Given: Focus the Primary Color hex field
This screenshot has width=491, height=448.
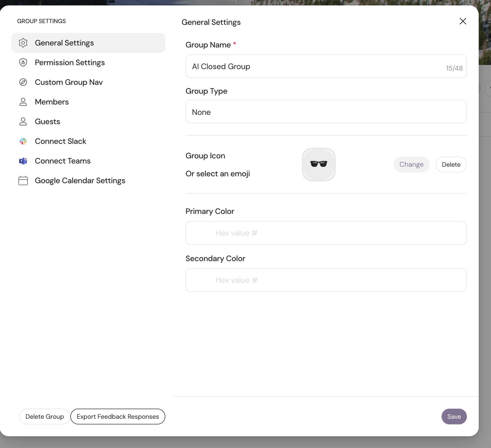Looking at the screenshot, I should pos(326,233).
